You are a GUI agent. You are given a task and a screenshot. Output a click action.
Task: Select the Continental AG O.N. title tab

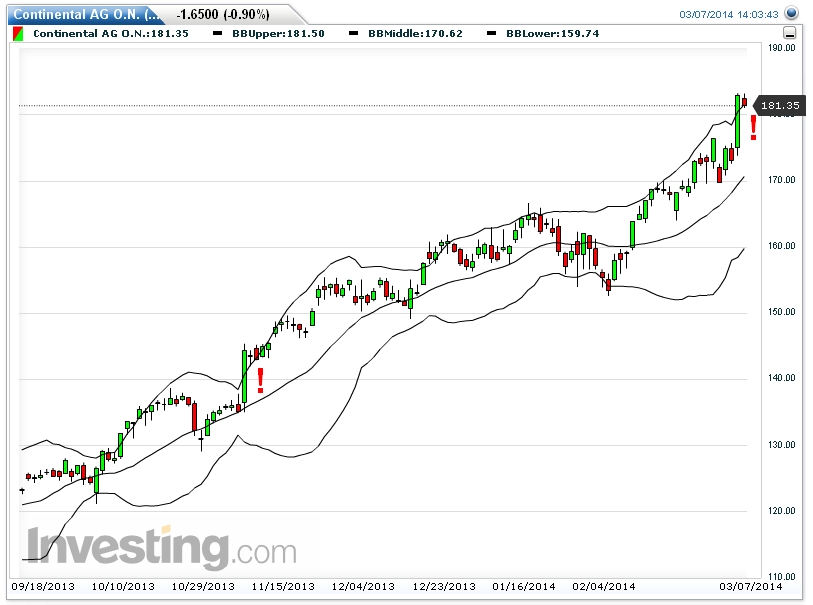[86, 15]
